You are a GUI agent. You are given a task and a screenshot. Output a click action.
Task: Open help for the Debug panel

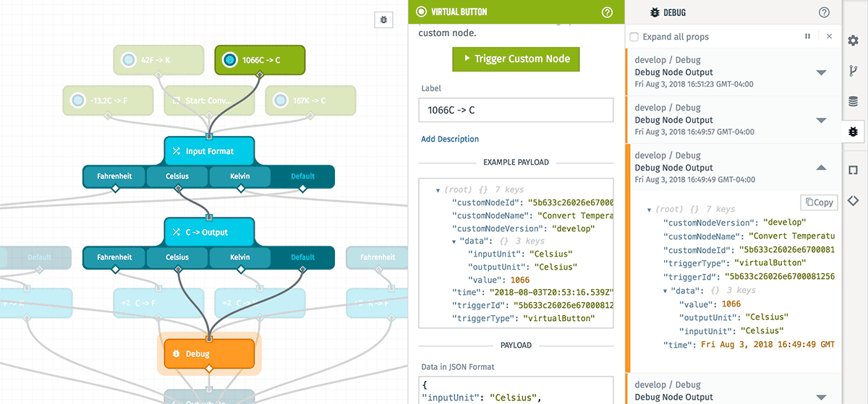click(824, 12)
